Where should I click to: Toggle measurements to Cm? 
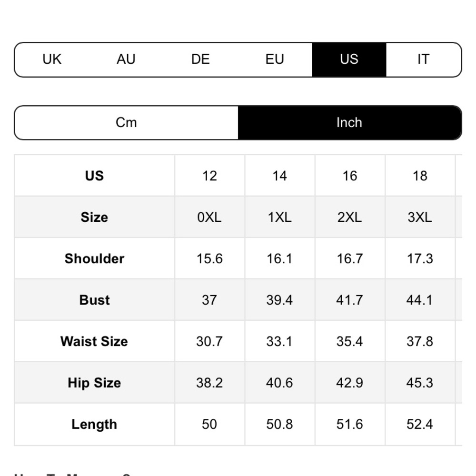point(126,123)
